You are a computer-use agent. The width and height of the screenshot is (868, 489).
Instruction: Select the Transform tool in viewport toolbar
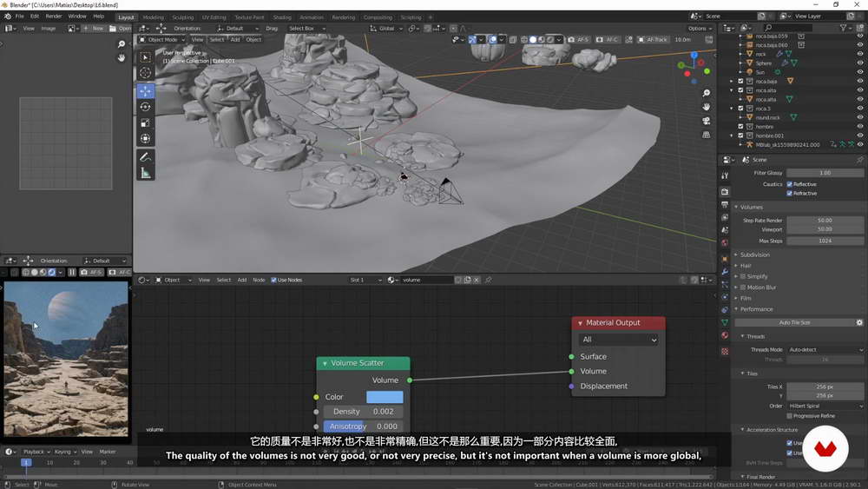click(145, 138)
